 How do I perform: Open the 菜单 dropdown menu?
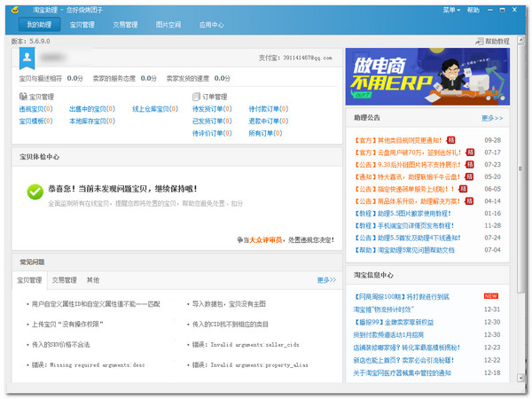click(x=451, y=10)
